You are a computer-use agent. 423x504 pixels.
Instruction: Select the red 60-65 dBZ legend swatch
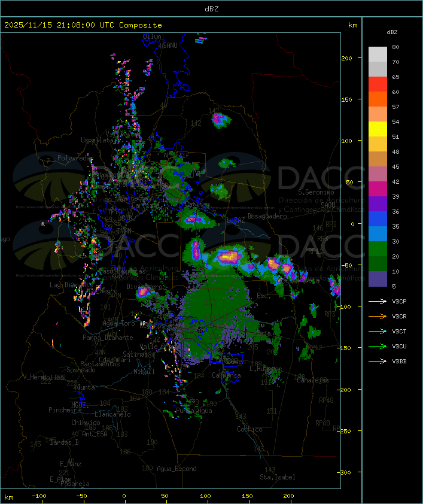coord(378,84)
